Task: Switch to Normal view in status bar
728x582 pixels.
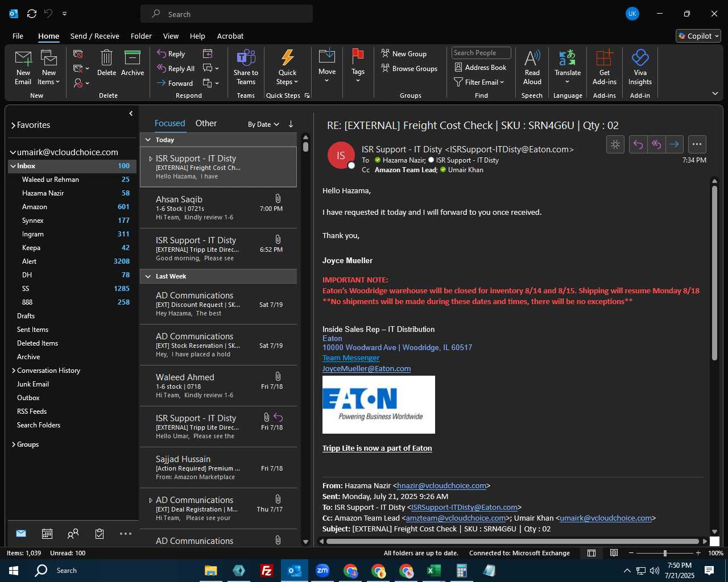Action: pyautogui.click(x=591, y=553)
